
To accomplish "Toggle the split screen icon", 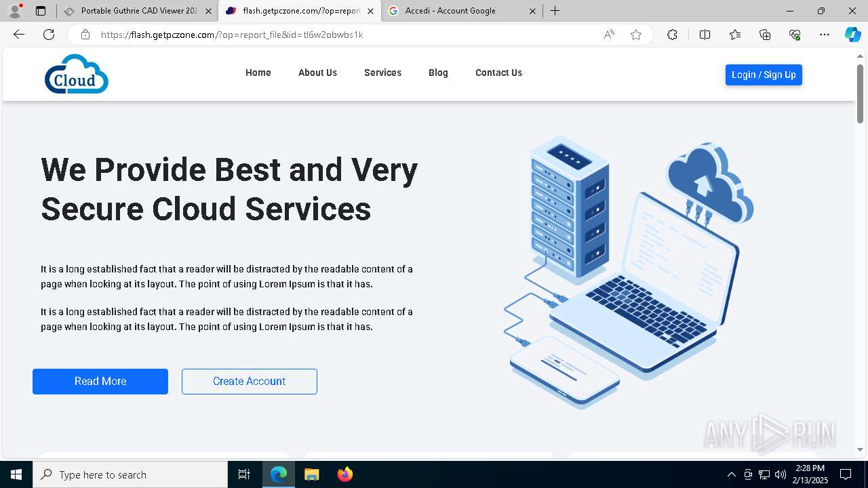I will click(705, 35).
